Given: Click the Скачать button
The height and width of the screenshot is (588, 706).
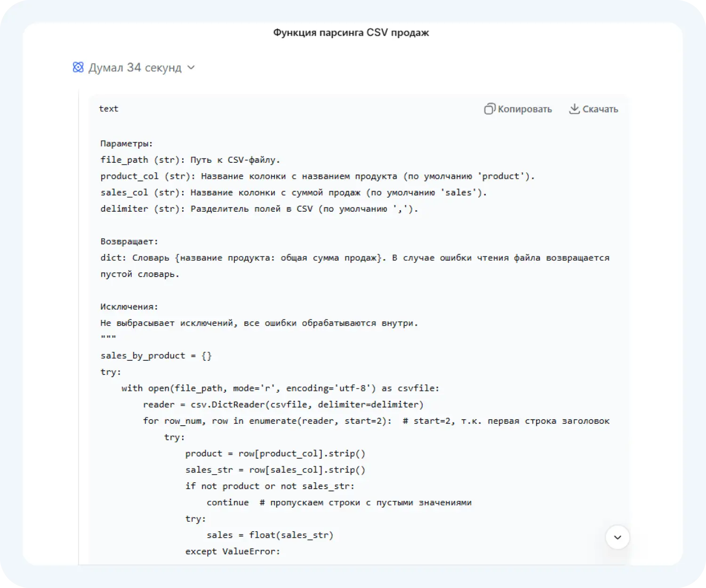Looking at the screenshot, I should (x=593, y=109).
